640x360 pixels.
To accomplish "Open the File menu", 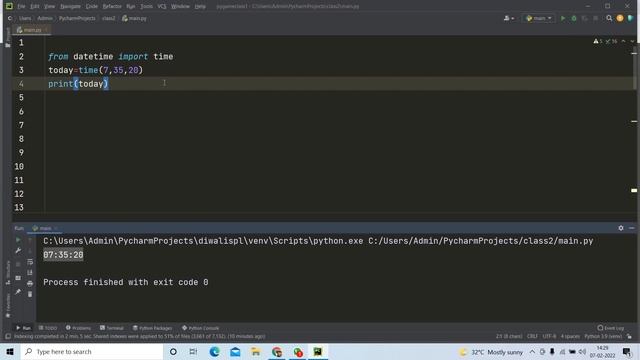I will [x=21, y=6].
